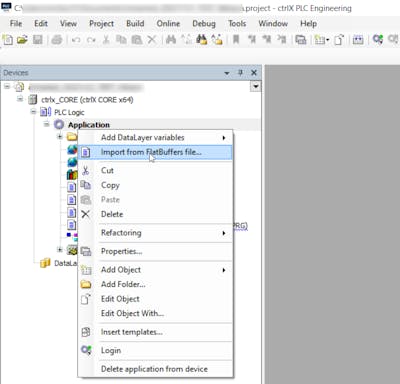Expand the Task Configuration node near bottom
This screenshot has height=384, width=400.
point(60,249)
